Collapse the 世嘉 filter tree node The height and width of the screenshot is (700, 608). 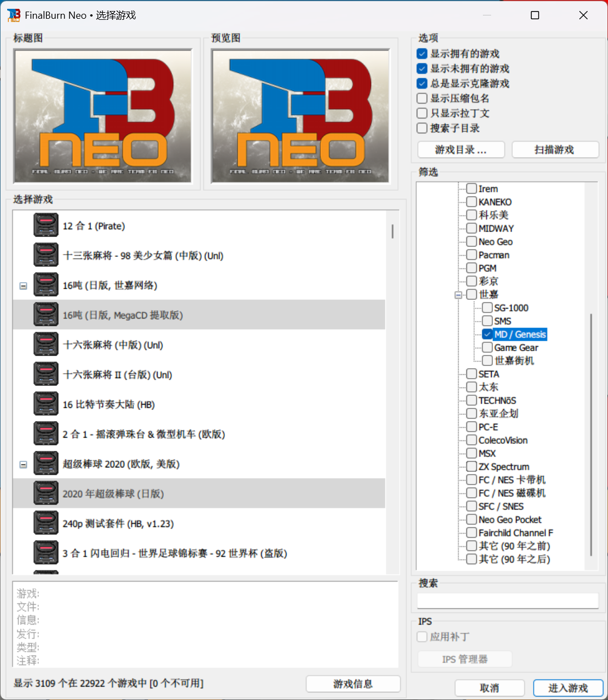tap(458, 295)
